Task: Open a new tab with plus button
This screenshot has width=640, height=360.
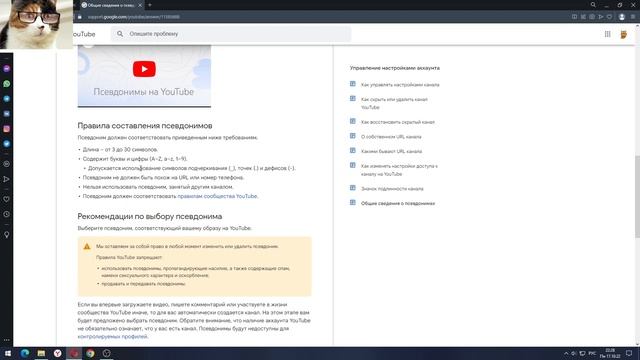Action: click(x=150, y=5)
